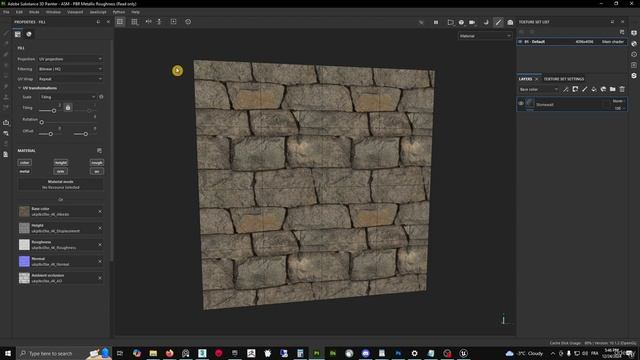Add a paint layer with brush icon
This screenshot has height=360, width=640.
click(584, 89)
